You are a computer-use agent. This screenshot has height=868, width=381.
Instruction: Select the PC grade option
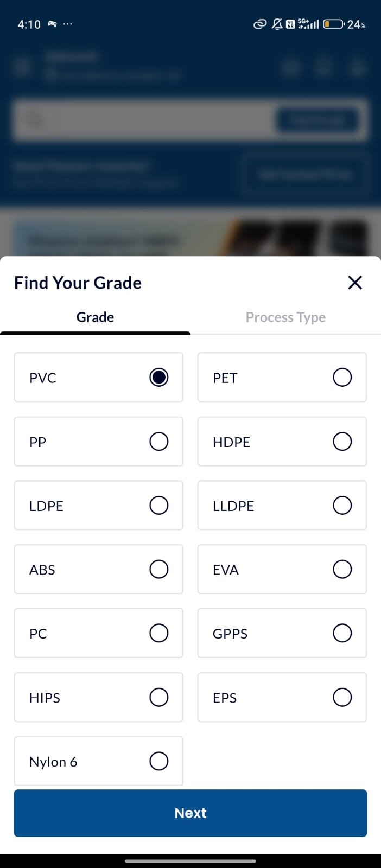pos(158,633)
